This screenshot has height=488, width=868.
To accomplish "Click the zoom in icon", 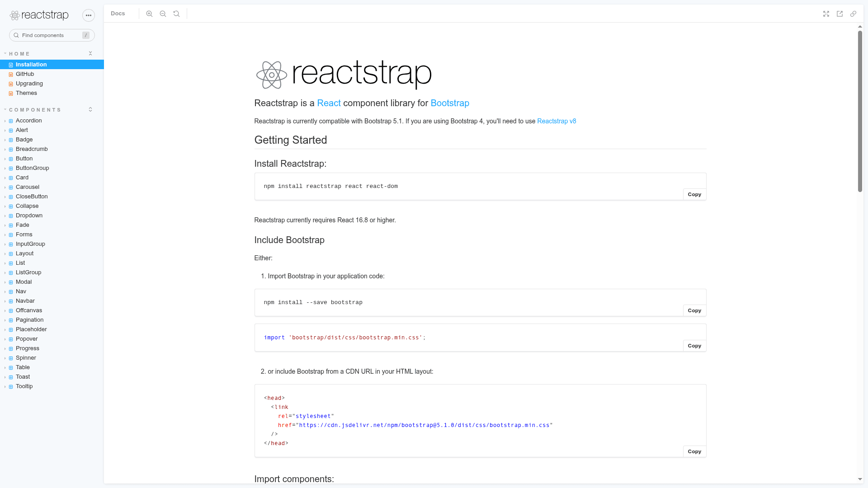I will 149,14.
